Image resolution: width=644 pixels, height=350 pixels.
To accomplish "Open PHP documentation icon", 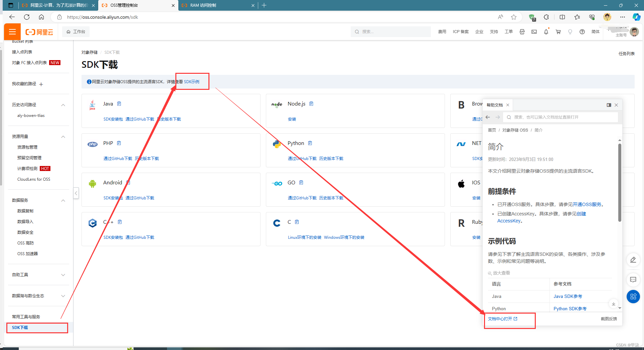I will click(119, 143).
